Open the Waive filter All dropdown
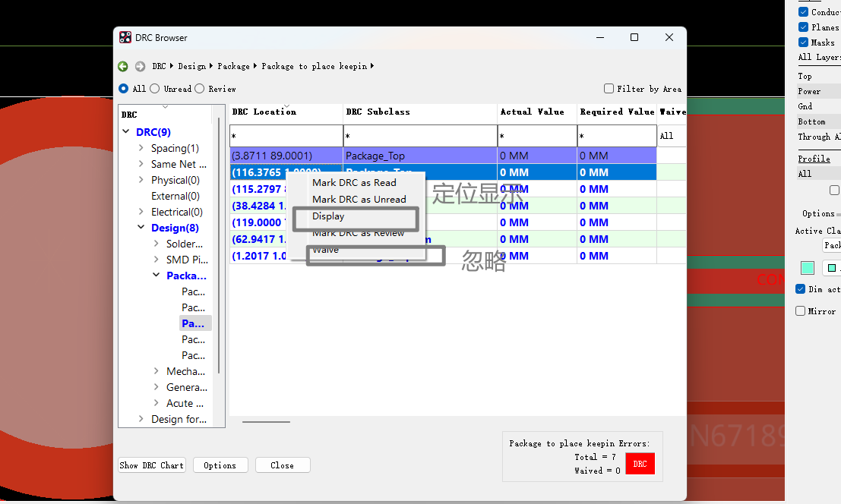 [672, 136]
